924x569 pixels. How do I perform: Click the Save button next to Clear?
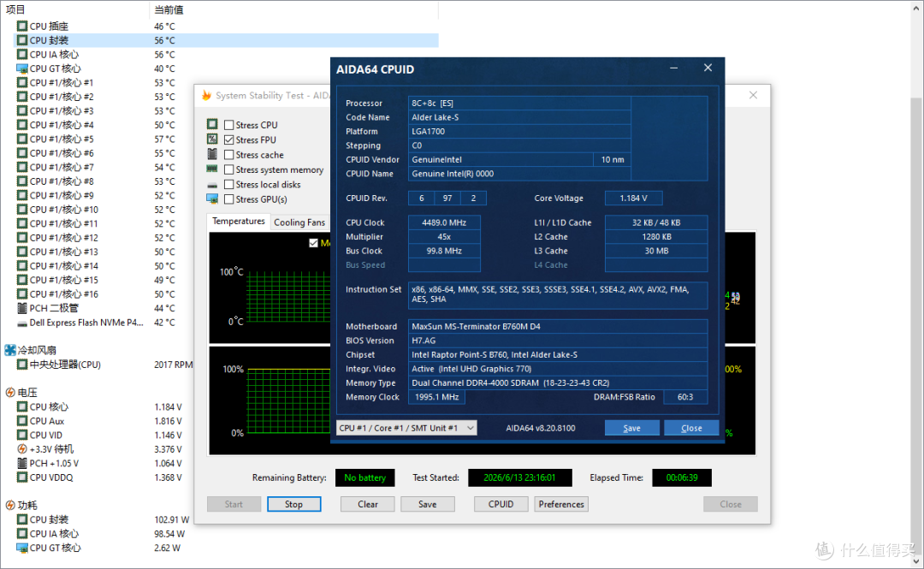428,504
